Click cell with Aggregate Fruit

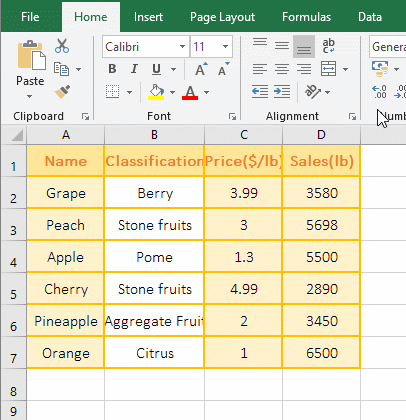(x=154, y=321)
